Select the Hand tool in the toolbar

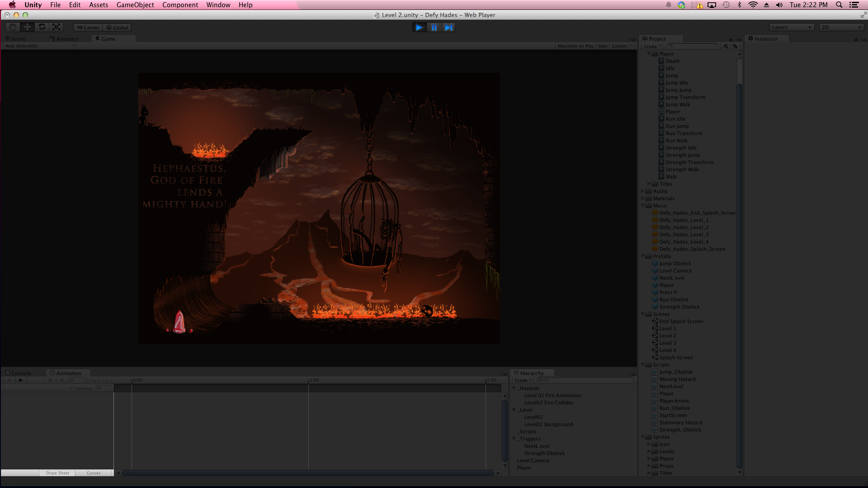13,27
